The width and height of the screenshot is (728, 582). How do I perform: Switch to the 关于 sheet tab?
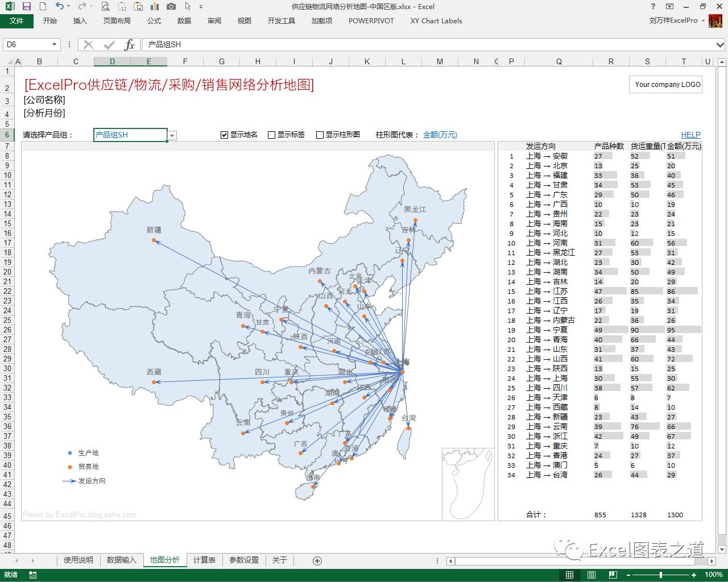[x=280, y=560]
